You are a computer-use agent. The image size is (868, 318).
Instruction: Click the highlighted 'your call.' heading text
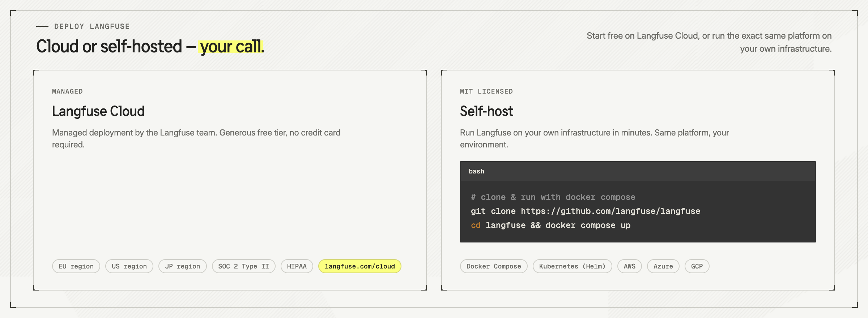coord(231,47)
